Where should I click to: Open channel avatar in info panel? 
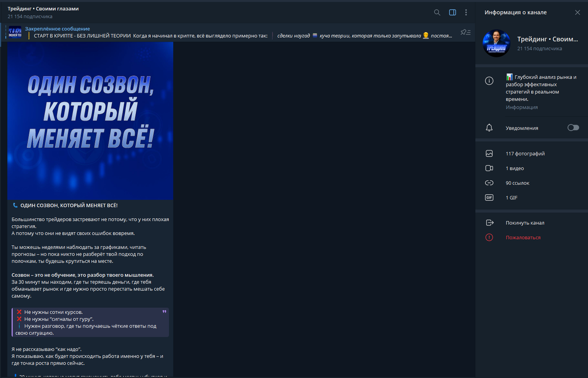[x=497, y=43]
